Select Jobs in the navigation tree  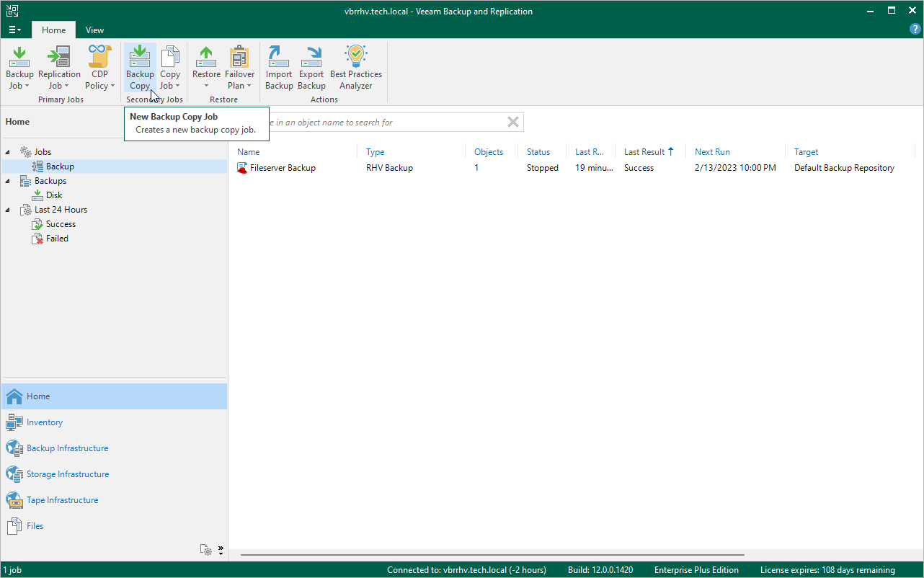(x=43, y=152)
